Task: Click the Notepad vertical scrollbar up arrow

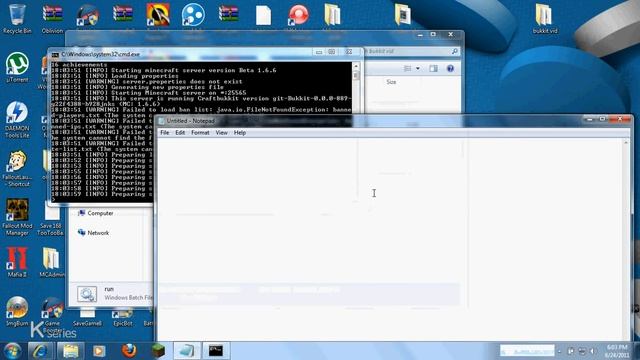Action: click(626, 142)
